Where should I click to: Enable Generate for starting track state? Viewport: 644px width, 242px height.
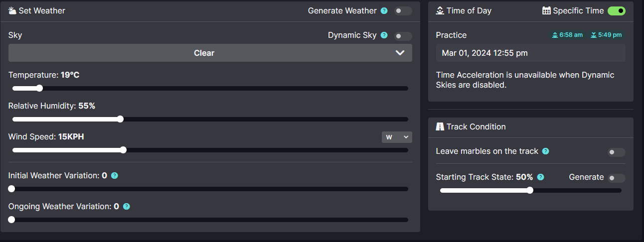click(x=617, y=178)
